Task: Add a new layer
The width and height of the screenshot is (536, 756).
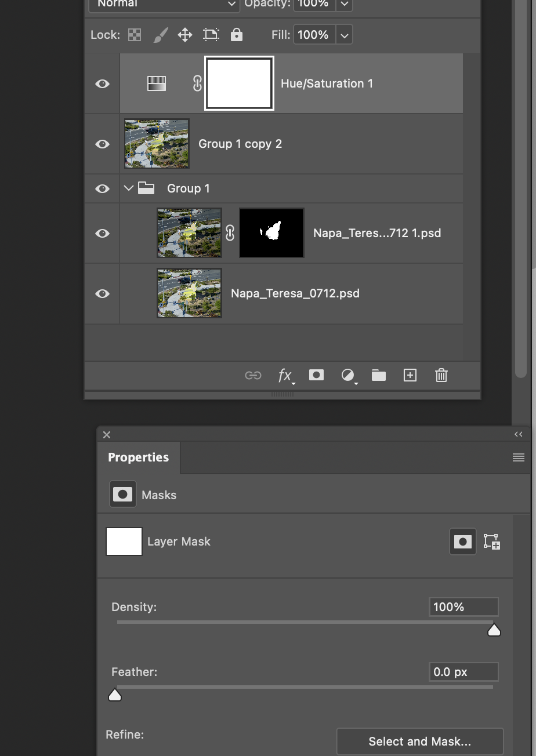Action: (x=410, y=375)
